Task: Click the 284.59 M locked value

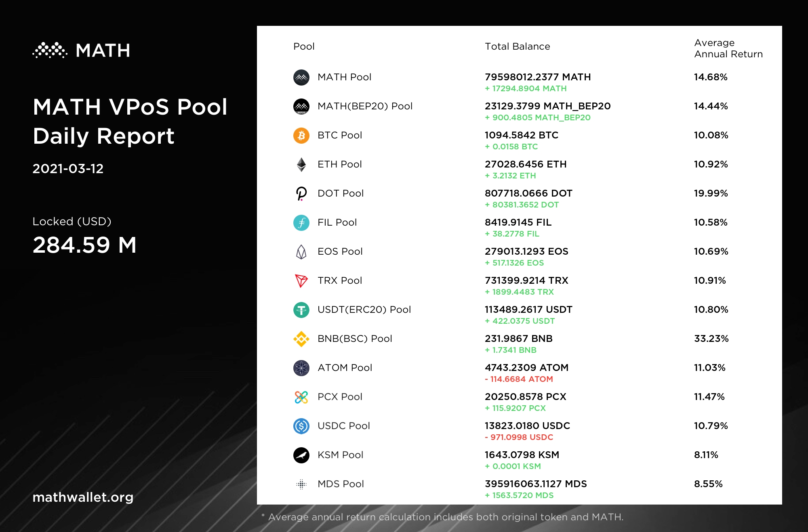Action: point(84,245)
